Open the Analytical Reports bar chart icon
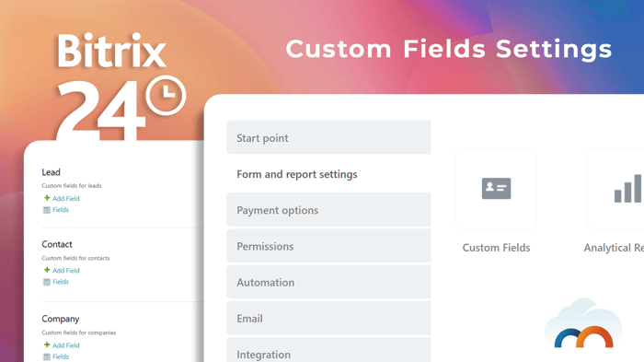The image size is (644, 362). (x=628, y=189)
